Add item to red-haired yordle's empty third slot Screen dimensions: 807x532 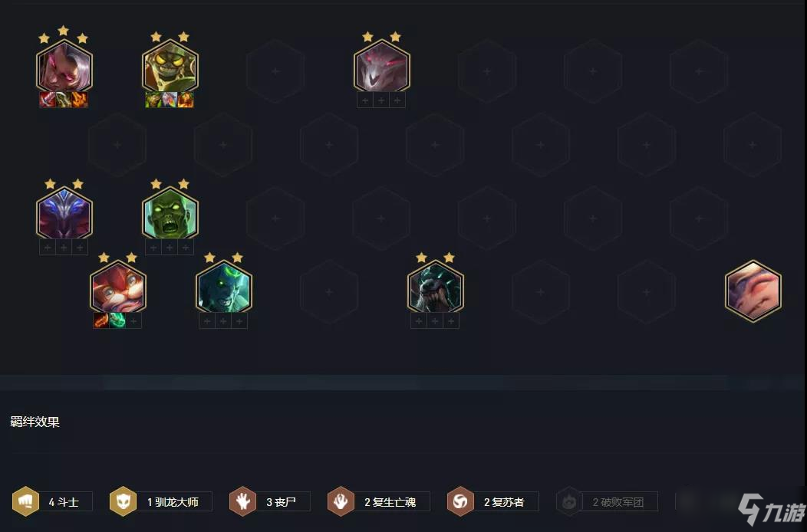tap(133, 321)
